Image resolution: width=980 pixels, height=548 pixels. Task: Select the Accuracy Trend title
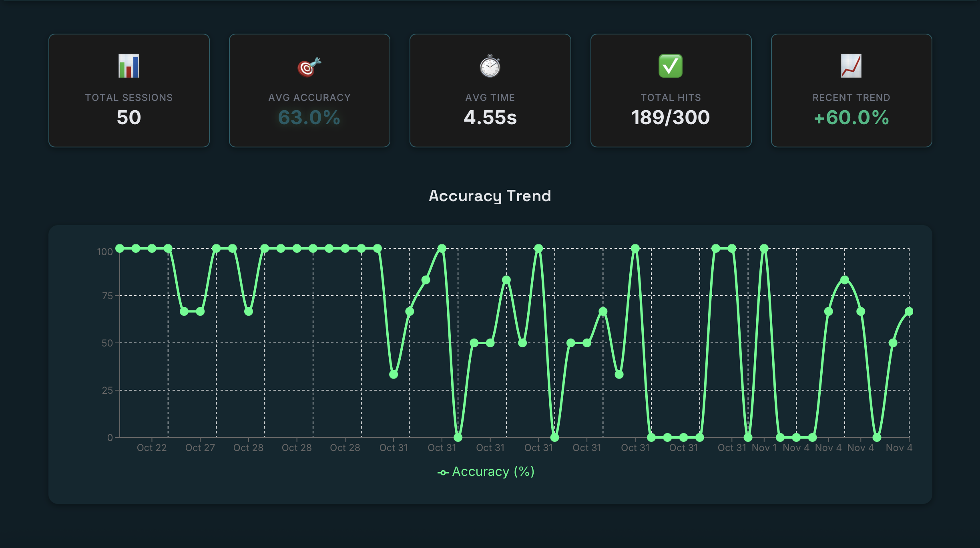point(490,196)
